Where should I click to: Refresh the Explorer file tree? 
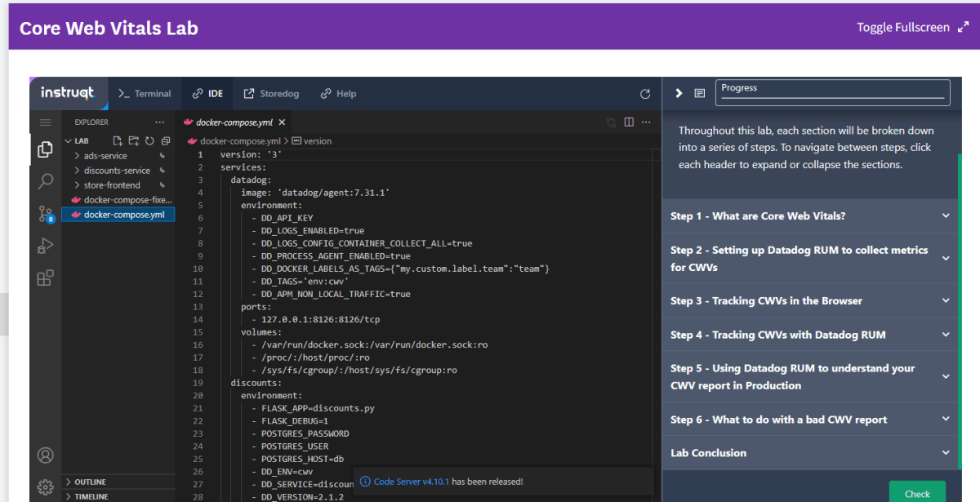coord(149,140)
